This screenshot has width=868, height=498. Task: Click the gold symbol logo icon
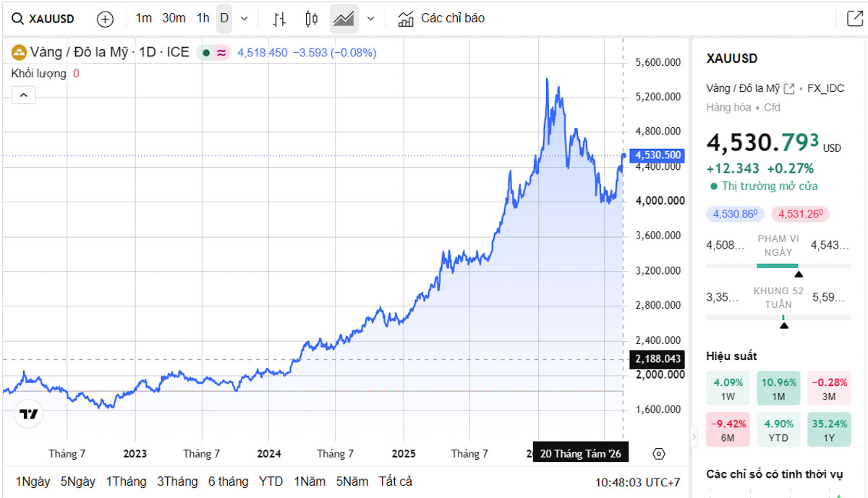19,52
